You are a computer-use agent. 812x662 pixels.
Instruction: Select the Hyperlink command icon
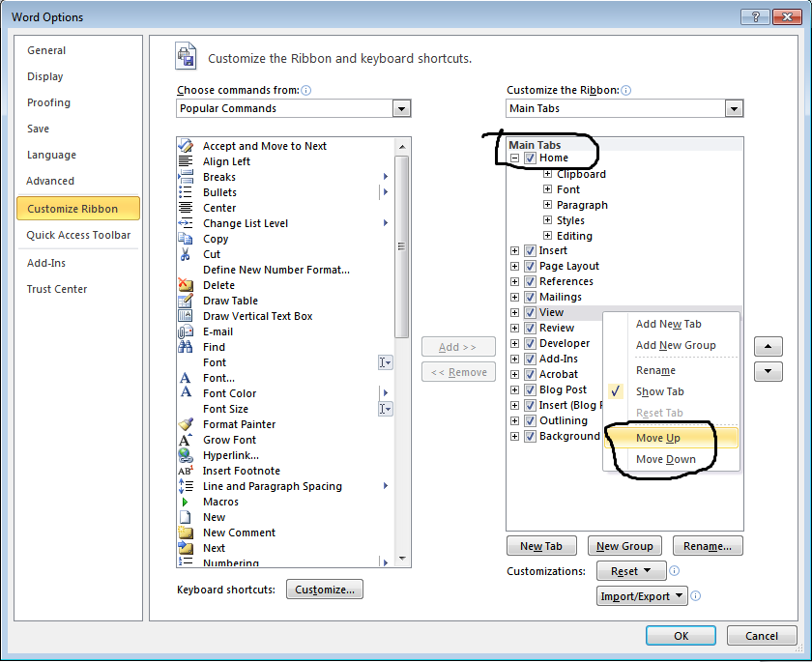(x=188, y=455)
